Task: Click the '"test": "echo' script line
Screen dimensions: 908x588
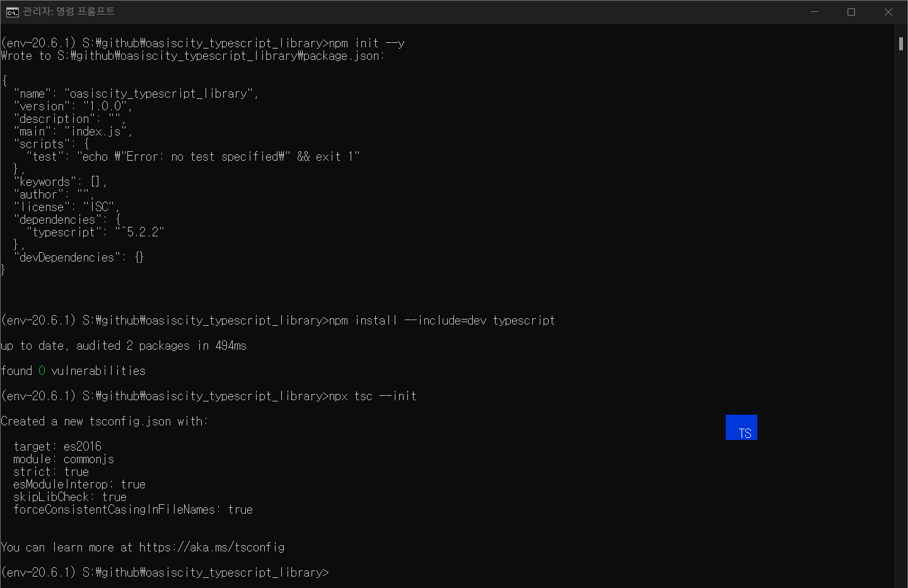Action: click(x=193, y=156)
